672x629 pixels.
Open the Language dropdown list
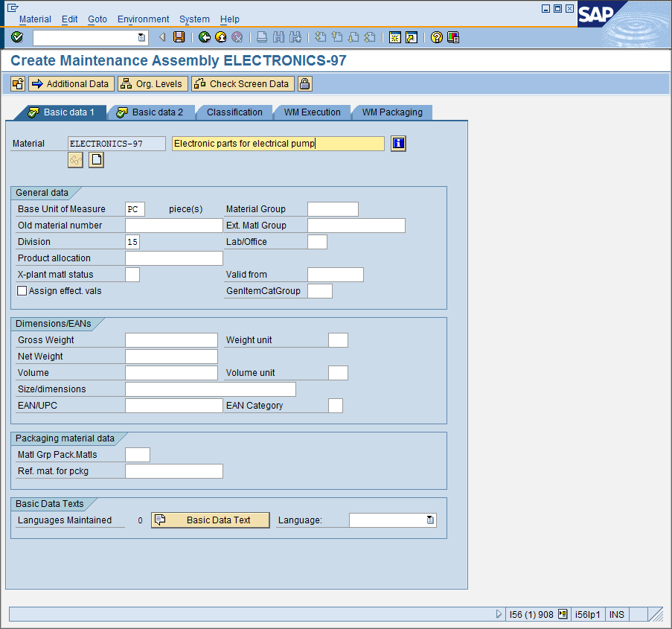point(430,520)
